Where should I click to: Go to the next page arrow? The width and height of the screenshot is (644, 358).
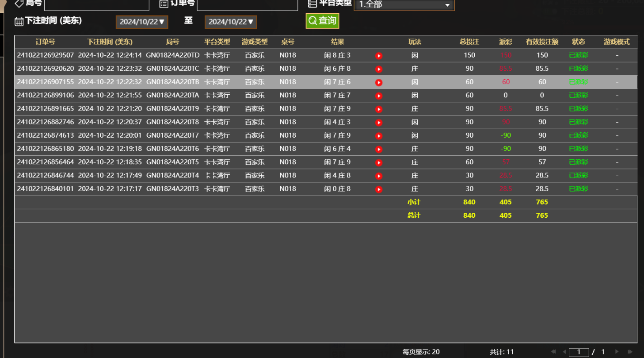pos(617,352)
